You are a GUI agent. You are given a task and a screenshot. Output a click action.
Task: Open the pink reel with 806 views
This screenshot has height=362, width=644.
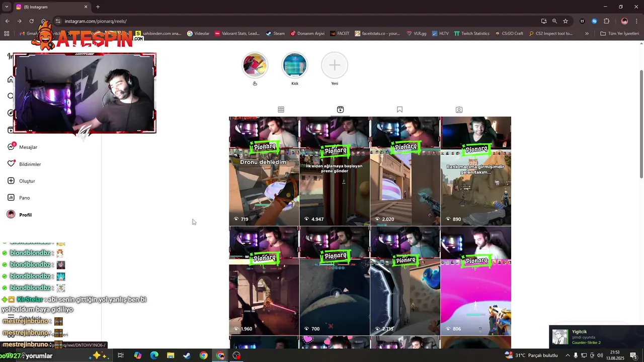pos(476,281)
